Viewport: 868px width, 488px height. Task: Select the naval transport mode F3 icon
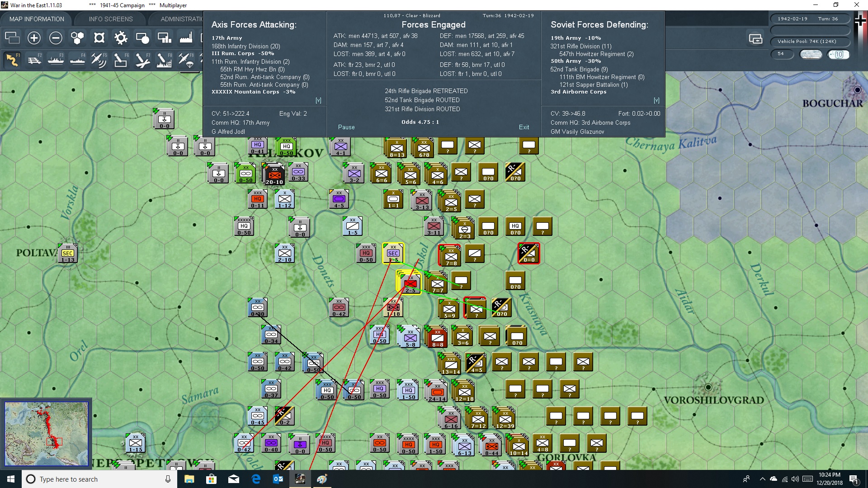point(56,60)
